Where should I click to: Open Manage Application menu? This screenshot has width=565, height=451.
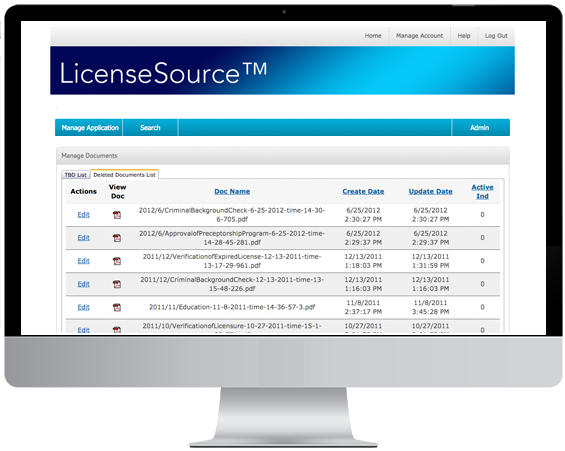click(x=90, y=128)
